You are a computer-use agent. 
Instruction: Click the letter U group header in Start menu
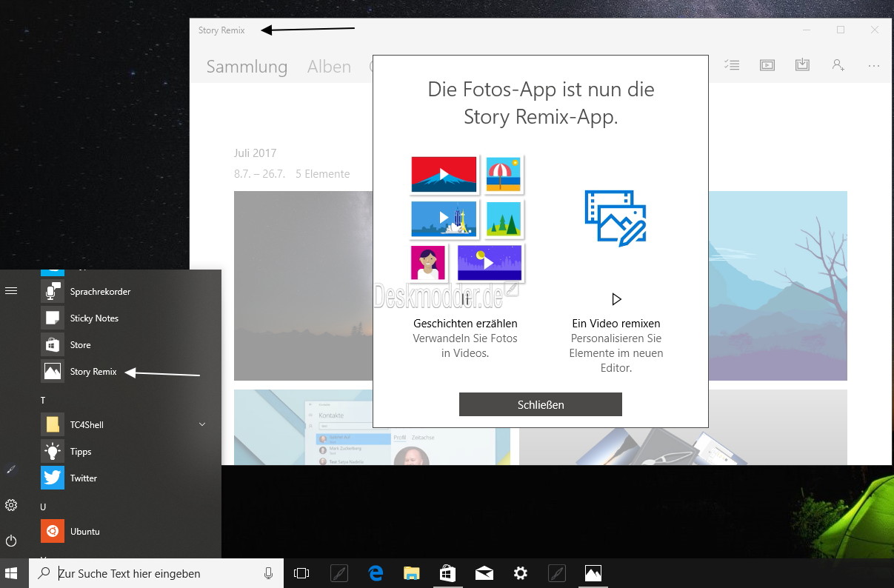(x=44, y=507)
